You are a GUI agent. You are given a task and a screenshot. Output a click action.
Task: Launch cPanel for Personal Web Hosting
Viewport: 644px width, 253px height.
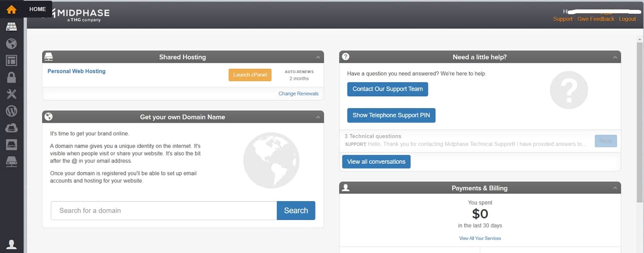(250, 75)
